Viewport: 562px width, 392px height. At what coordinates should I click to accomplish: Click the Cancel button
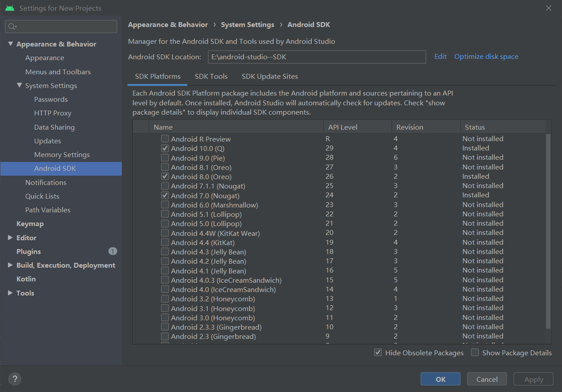tap(487, 379)
